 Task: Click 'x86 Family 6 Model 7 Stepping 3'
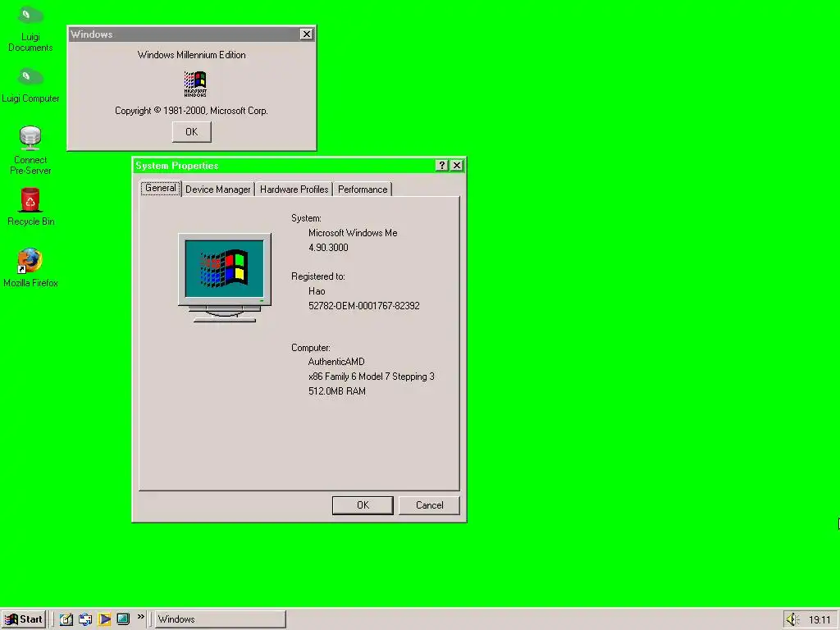(x=372, y=377)
